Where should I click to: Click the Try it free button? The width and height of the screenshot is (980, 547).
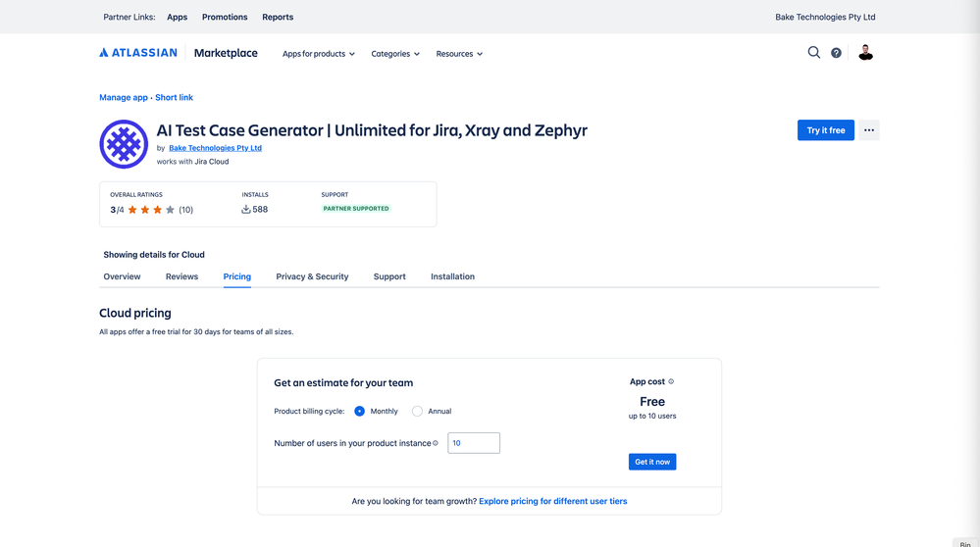pyautogui.click(x=825, y=130)
